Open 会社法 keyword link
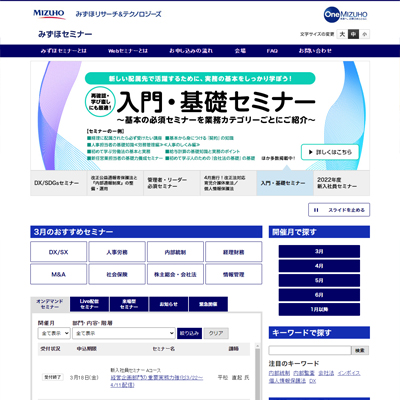This screenshot has width=400, height=400. pos(326,373)
